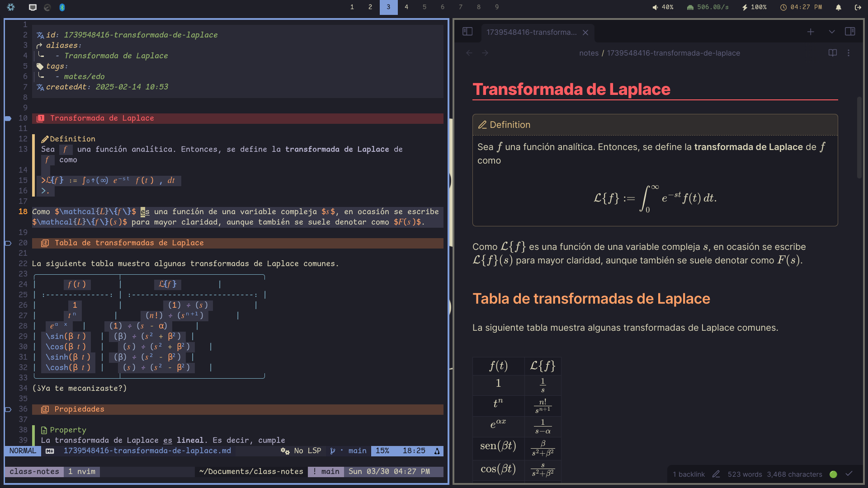
Task: Click the 18:25 cursor position
Action: [414, 451]
